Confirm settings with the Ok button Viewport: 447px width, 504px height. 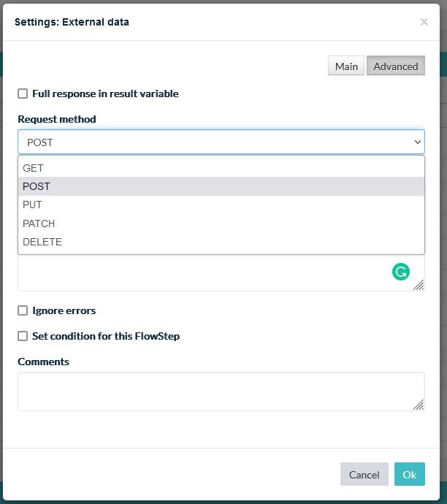click(410, 474)
